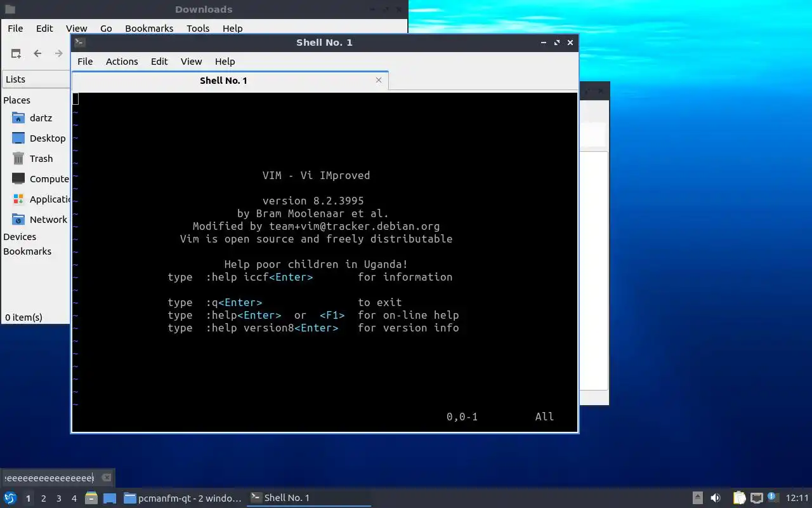
Task: Go forward in the Downloads file manager
Action: click(x=59, y=53)
